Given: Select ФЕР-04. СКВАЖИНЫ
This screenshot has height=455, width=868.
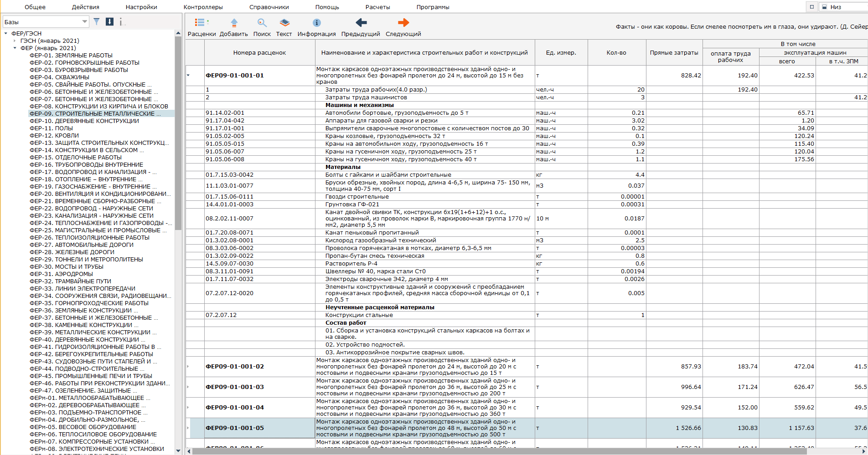Looking at the screenshot, I should click(59, 77).
